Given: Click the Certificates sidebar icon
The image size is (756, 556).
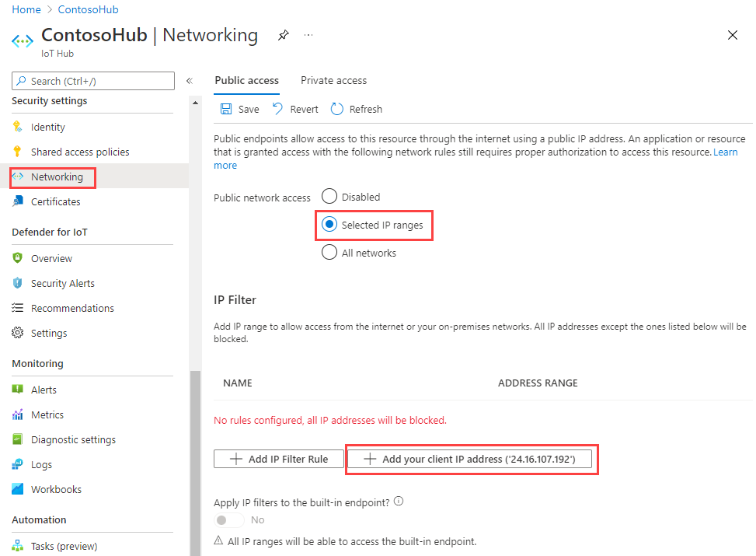Looking at the screenshot, I should coord(19,201).
